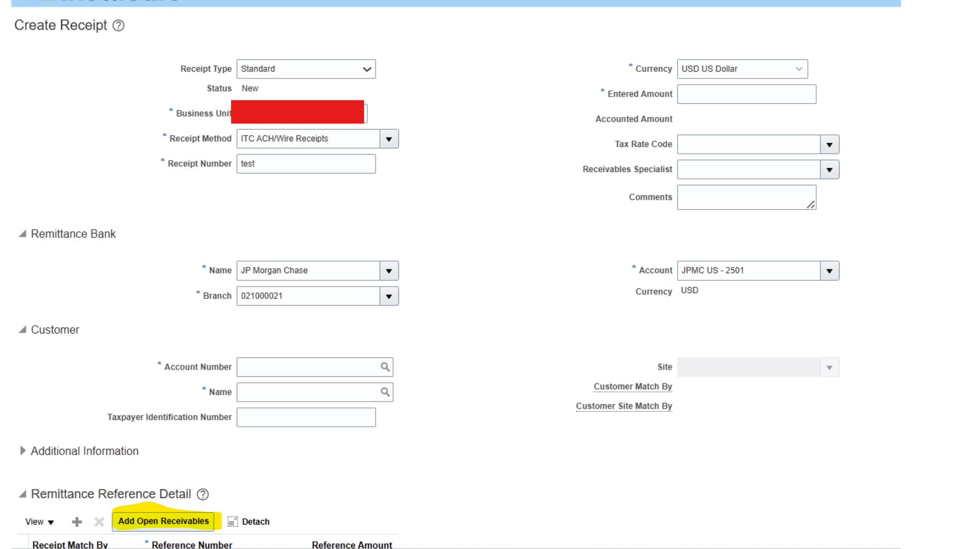Screen dimensions: 980x549
Task: Open the Receipt Type dropdown
Action: [x=366, y=69]
